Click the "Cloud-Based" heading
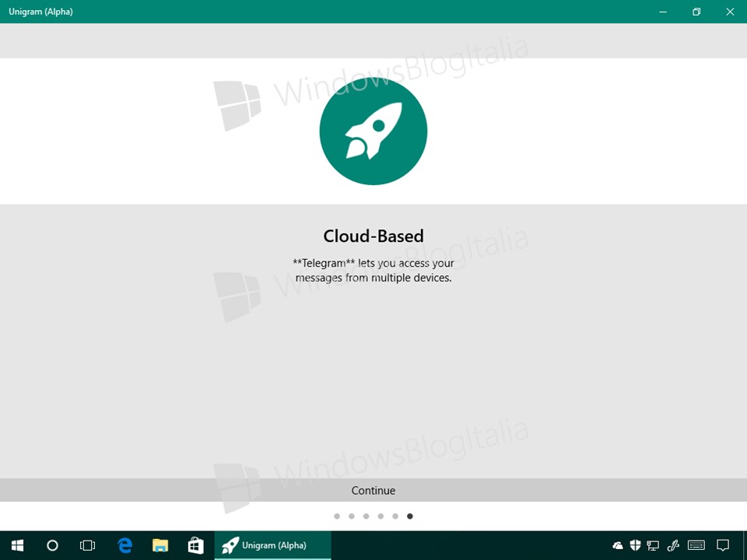 (x=373, y=236)
